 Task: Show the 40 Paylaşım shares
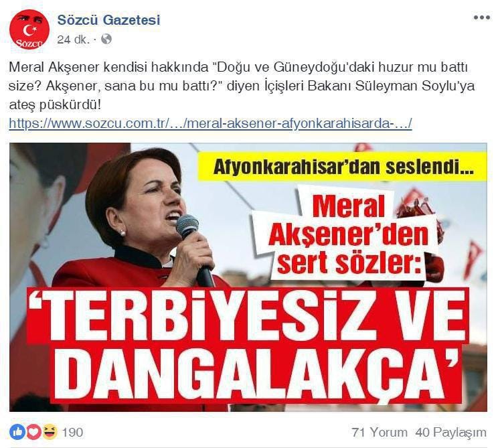(x=450, y=432)
